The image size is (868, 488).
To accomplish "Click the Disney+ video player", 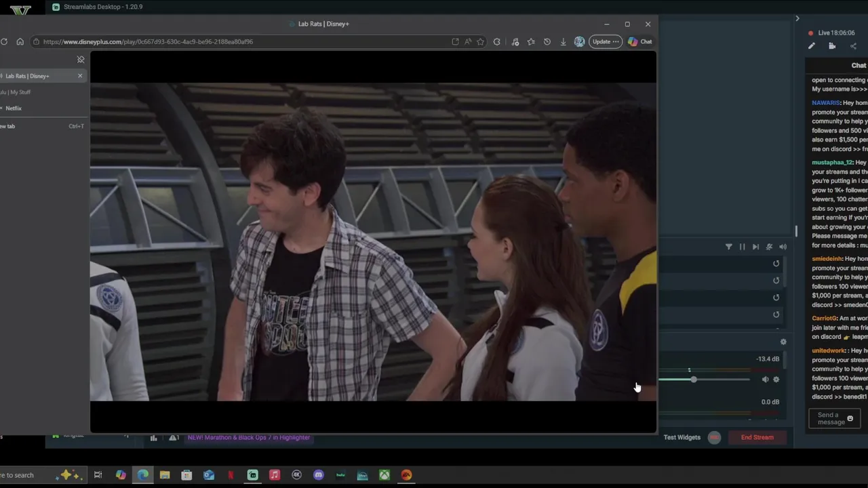I will [373, 242].
